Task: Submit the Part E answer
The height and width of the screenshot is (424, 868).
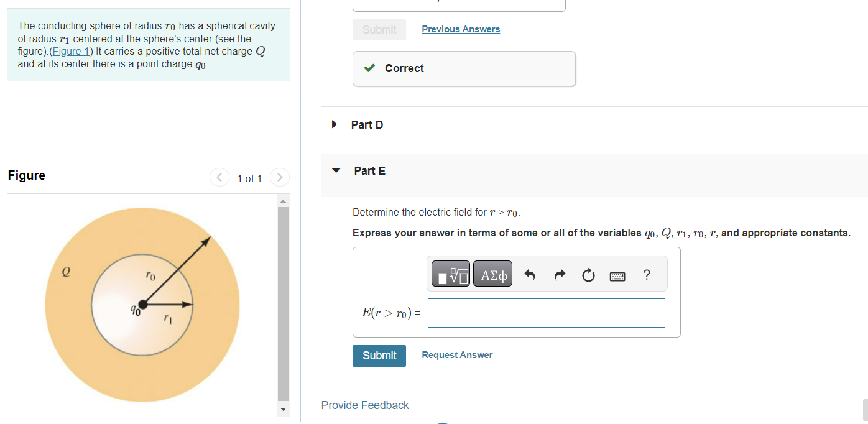Action: click(379, 355)
